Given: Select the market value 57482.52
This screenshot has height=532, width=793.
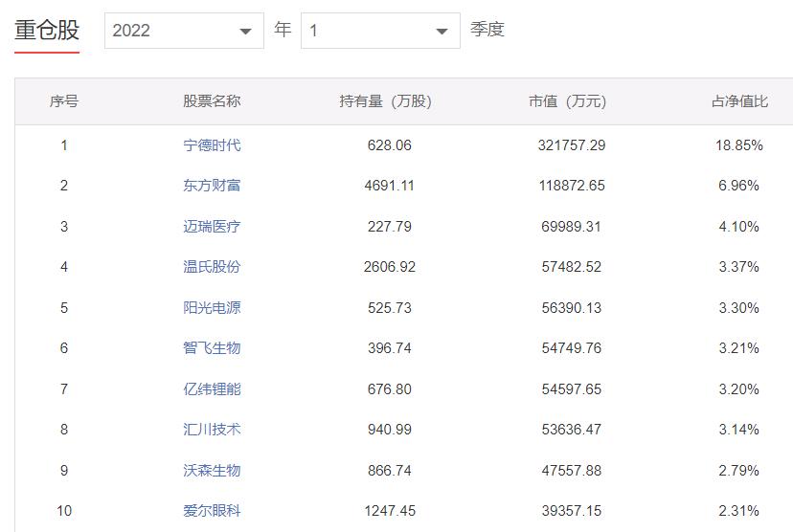Looking at the screenshot, I should click(x=572, y=267).
